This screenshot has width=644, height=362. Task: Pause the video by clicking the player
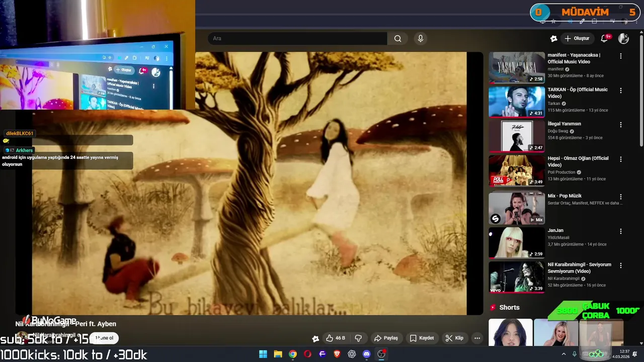(249, 184)
